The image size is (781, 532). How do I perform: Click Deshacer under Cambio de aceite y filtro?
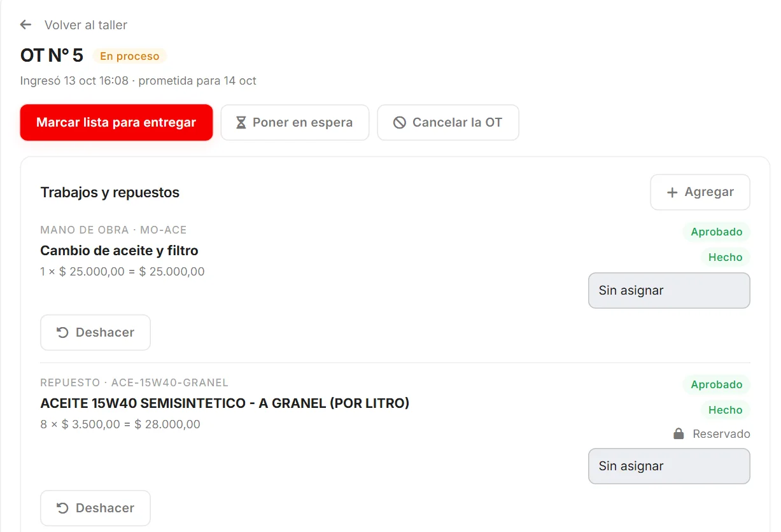[x=95, y=332]
